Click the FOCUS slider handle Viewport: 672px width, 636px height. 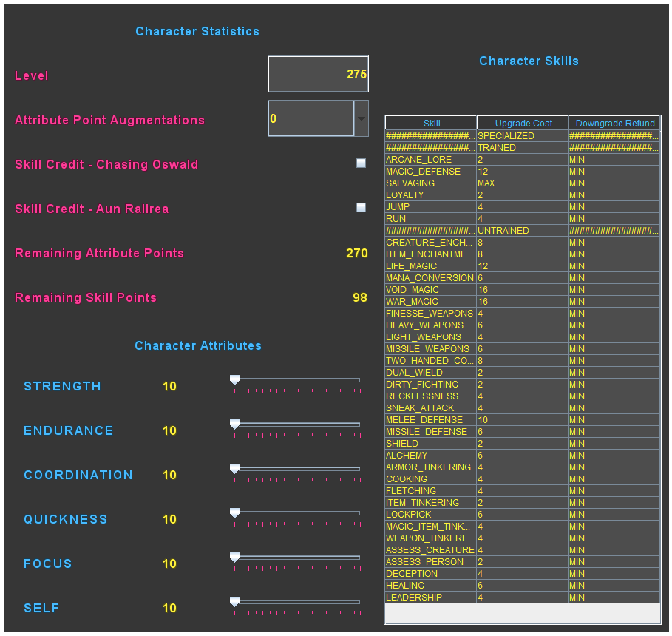tap(234, 557)
